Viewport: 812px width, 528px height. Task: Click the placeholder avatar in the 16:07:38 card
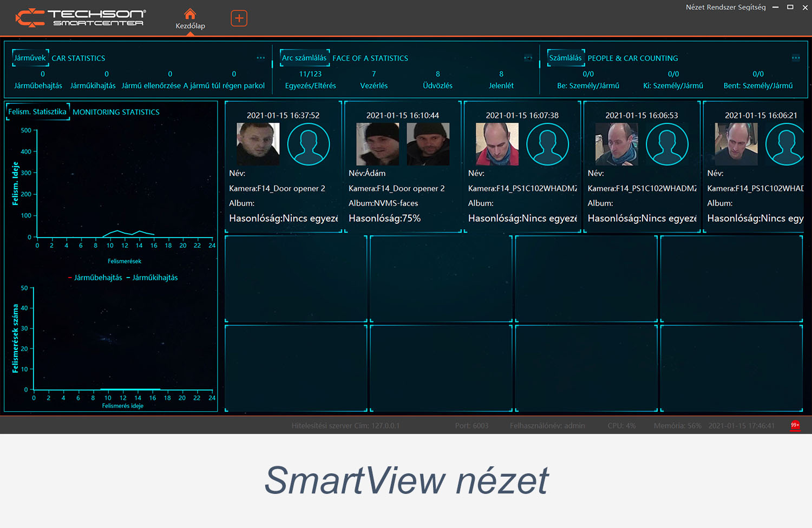click(x=548, y=144)
